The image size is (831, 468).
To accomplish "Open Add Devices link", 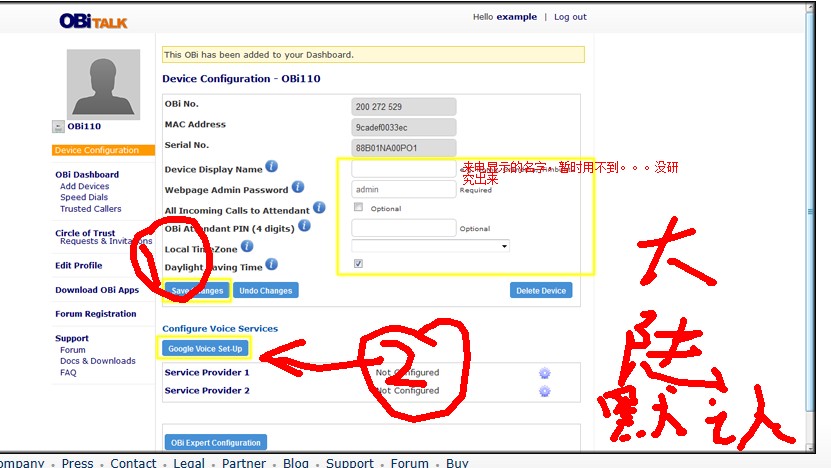I will point(84,186).
